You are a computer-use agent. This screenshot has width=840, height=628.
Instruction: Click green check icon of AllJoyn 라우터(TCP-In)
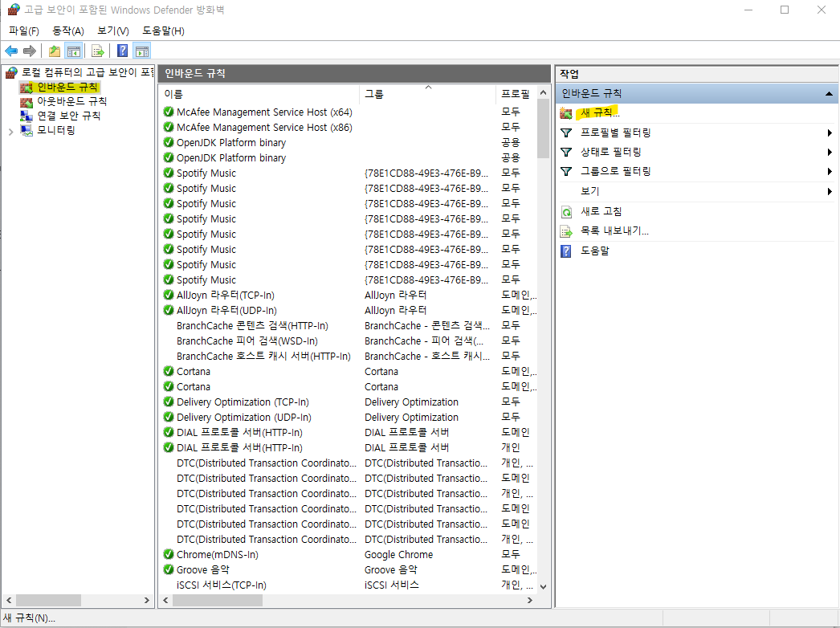click(169, 296)
